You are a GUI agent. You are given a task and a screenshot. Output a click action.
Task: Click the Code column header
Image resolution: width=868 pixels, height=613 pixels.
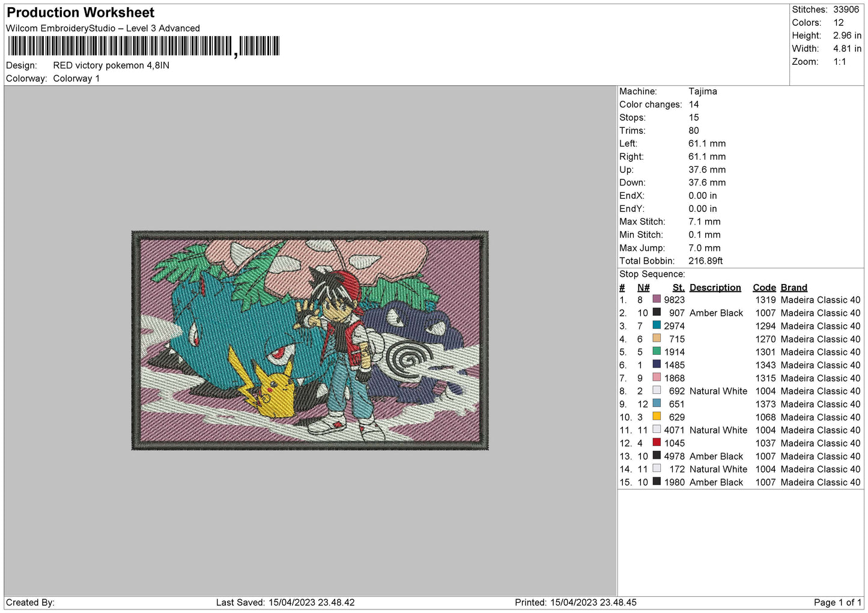pos(765,288)
